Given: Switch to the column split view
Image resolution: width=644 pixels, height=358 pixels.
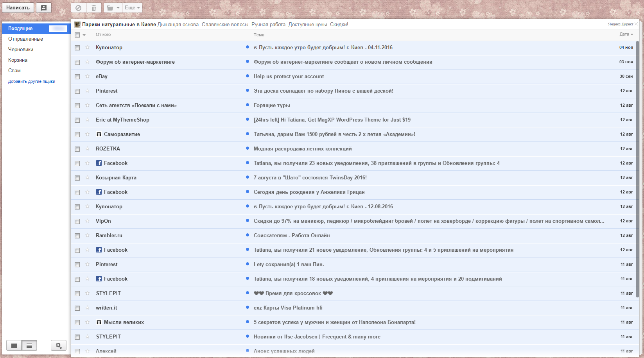Looking at the screenshot, I should tap(14, 345).
